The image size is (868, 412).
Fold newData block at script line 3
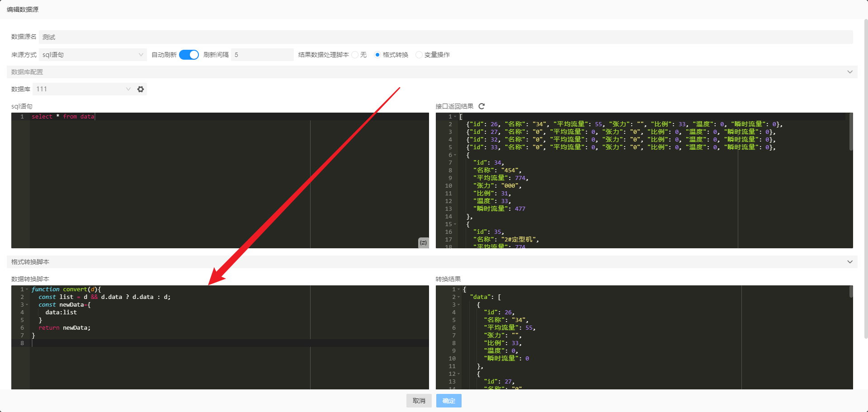27,305
